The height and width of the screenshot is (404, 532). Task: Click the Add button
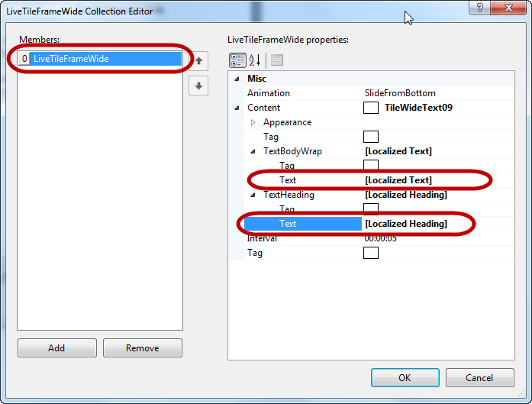click(56, 347)
